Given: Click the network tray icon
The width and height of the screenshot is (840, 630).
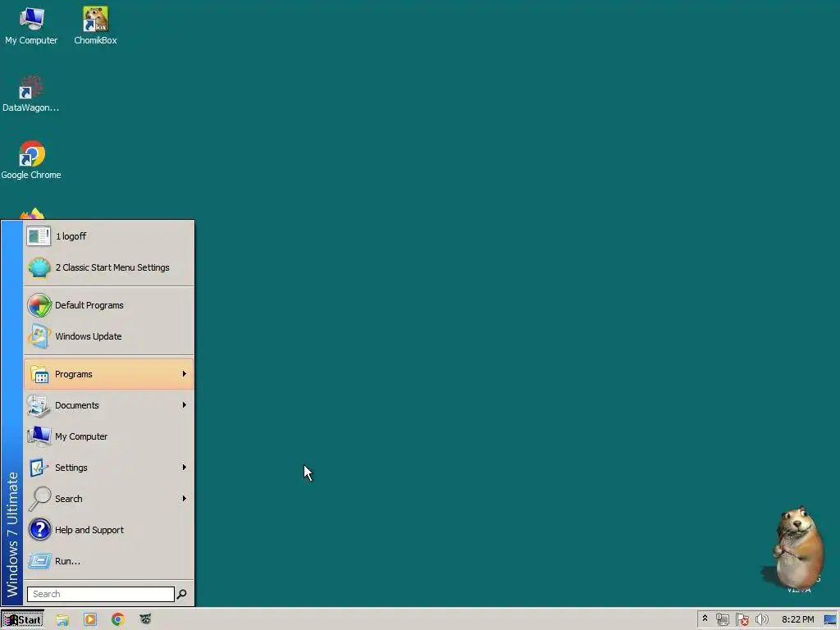Looking at the screenshot, I should click(722, 620).
